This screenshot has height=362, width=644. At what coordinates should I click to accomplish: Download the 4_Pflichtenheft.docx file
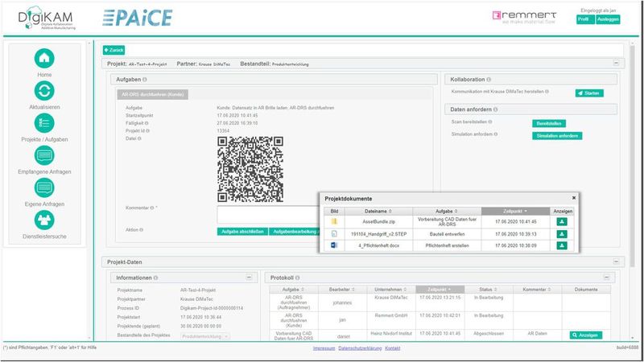pos(561,245)
